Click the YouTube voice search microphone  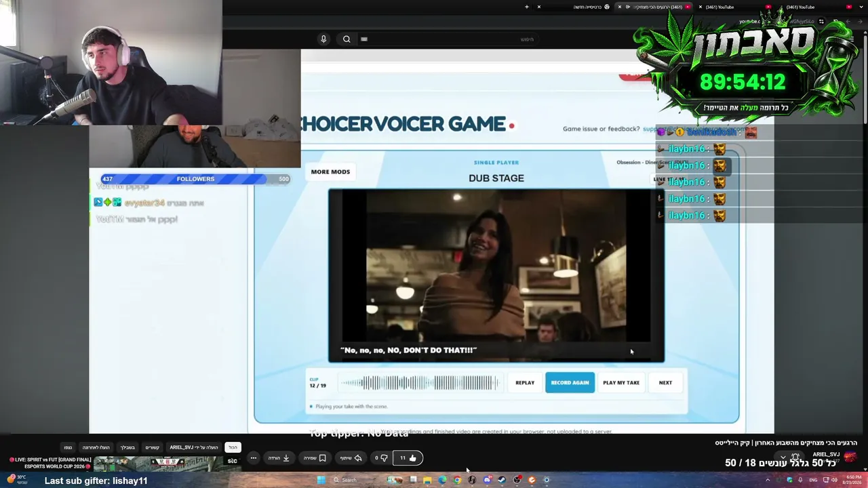[323, 39]
